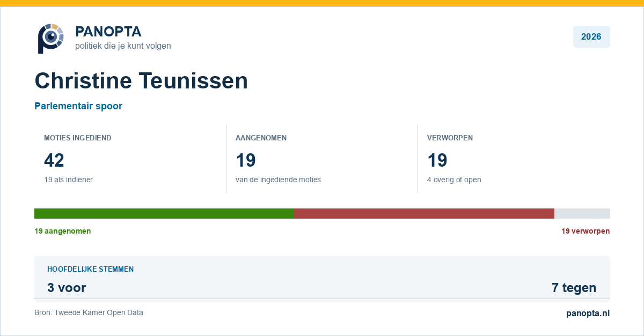Click the '7 tegen' vote count
This screenshot has width=644, height=336.
tap(574, 288)
